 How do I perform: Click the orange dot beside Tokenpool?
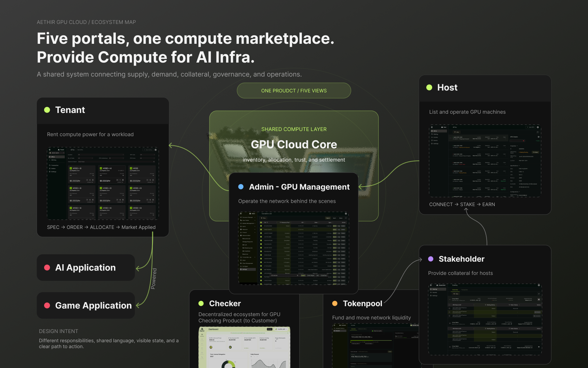335,304
